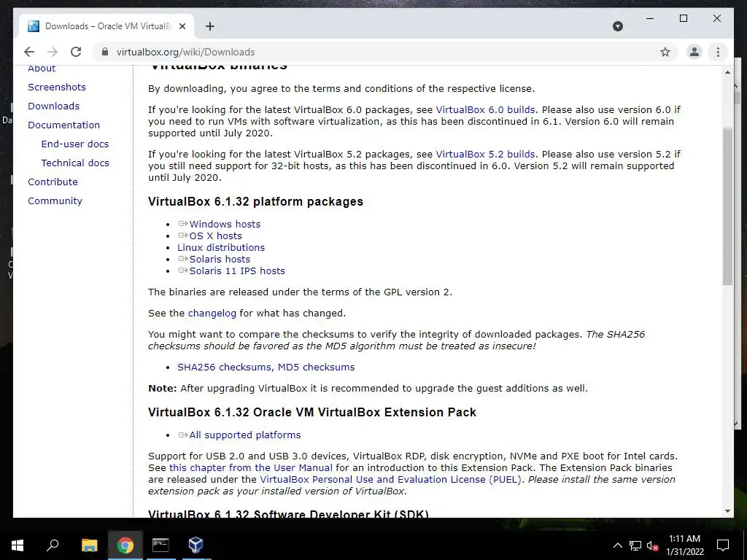The height and width of the screenshot is (560, 747).
Task: Click the external-link icon beside Windows hosts
Action: point(183,224)
